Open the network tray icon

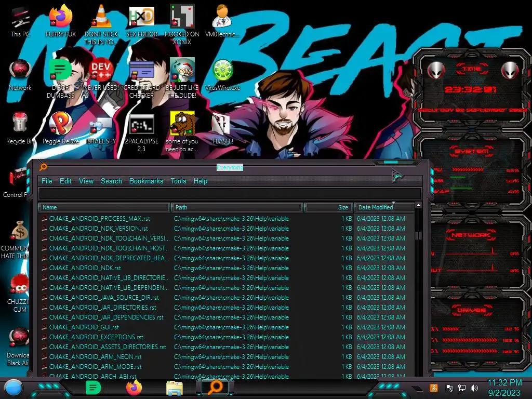pos(462,388)
